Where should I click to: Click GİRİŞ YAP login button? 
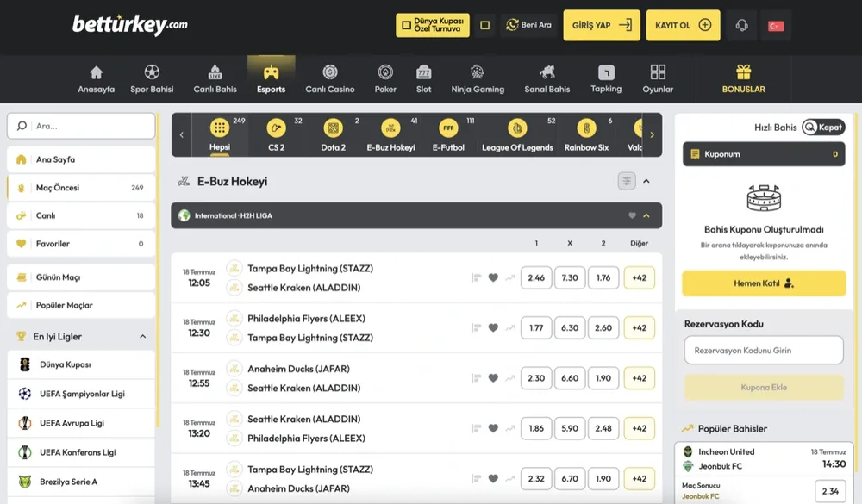602,25
